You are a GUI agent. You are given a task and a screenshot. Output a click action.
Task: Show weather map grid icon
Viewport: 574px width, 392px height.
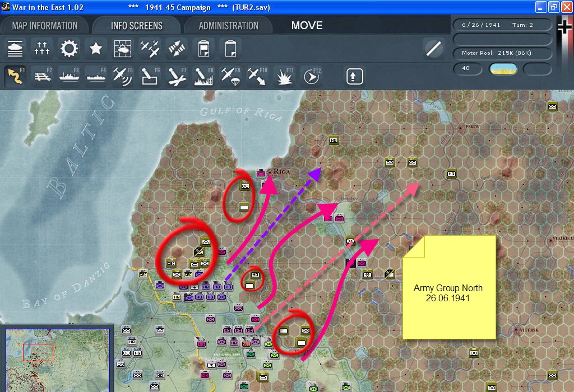(x=123, y=49)
